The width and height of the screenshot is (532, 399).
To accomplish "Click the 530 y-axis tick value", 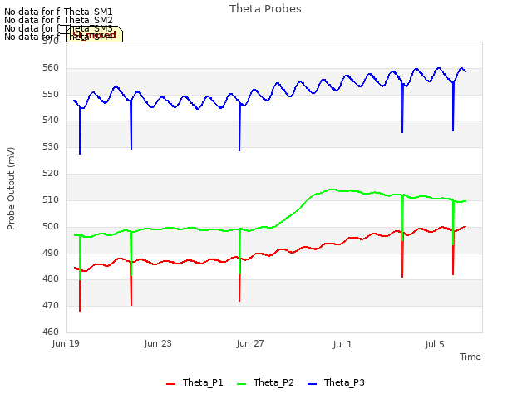I will [51, 147].
